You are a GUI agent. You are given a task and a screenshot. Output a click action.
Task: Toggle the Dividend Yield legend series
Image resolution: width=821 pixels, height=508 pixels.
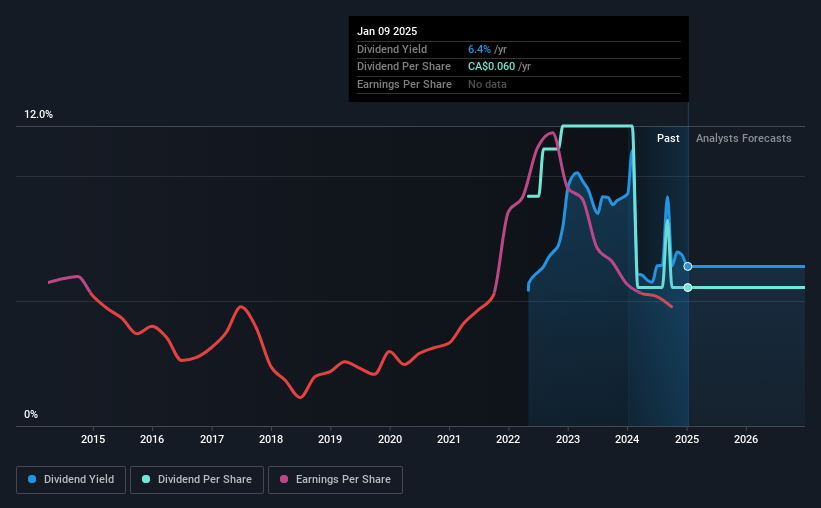pos(71,480)
